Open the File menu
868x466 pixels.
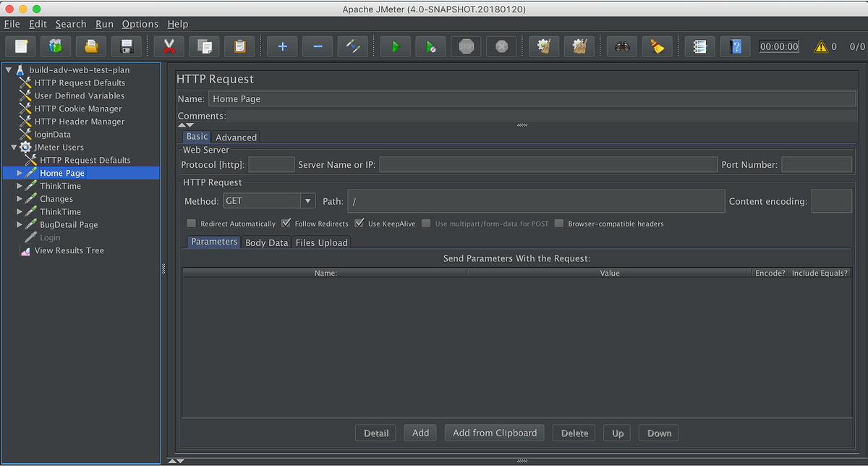[x=12, y=24]
